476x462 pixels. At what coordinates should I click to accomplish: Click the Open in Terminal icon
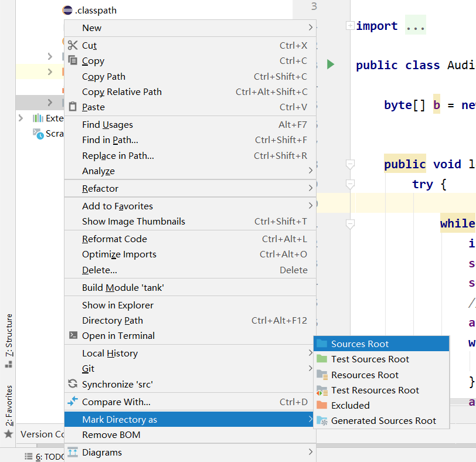coord(73,336)
